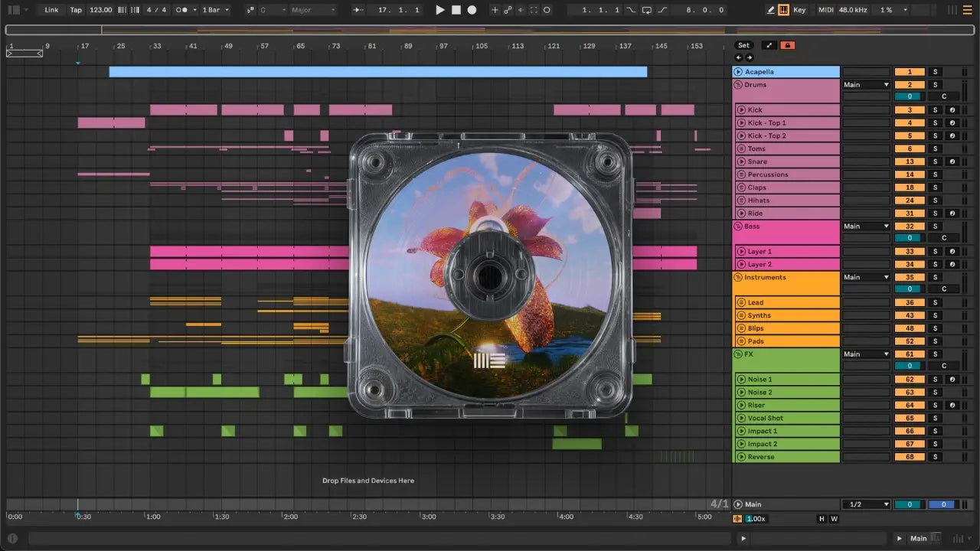Enable Draw Mode pencil icon

tap(771, 10)
